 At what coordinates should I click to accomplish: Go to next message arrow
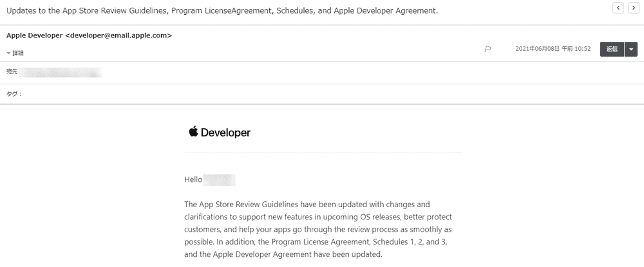tap(633, 8)
